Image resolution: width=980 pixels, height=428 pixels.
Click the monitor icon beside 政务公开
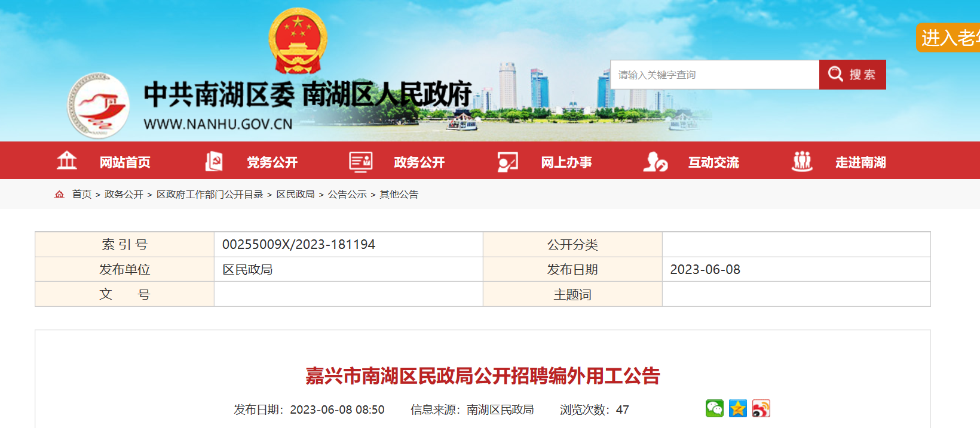pyautogui.click(x=361, y=161)
